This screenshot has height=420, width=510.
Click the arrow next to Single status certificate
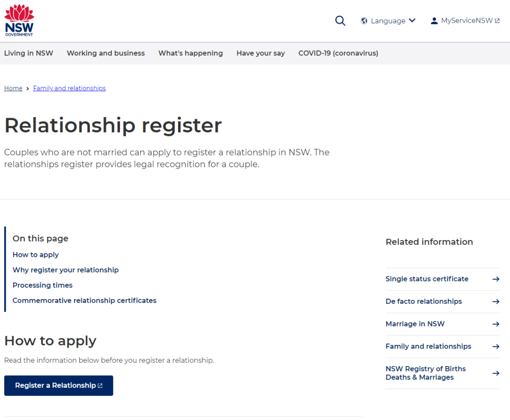coord(496,279)
